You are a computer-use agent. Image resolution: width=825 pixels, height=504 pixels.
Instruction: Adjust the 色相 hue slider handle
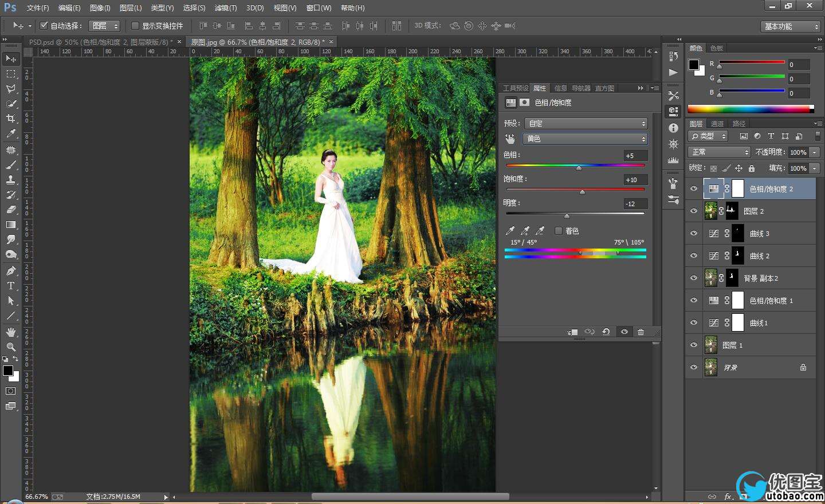tap(579, 167)
